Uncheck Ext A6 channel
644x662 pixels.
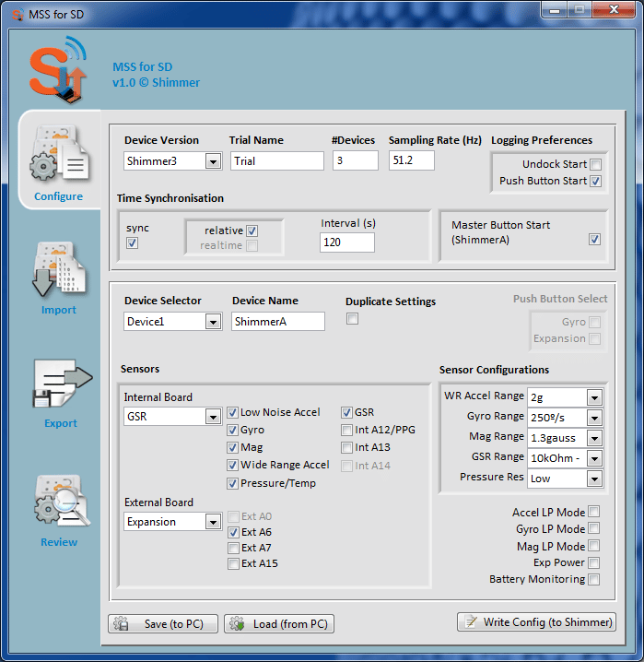click(x=233, y=532)
